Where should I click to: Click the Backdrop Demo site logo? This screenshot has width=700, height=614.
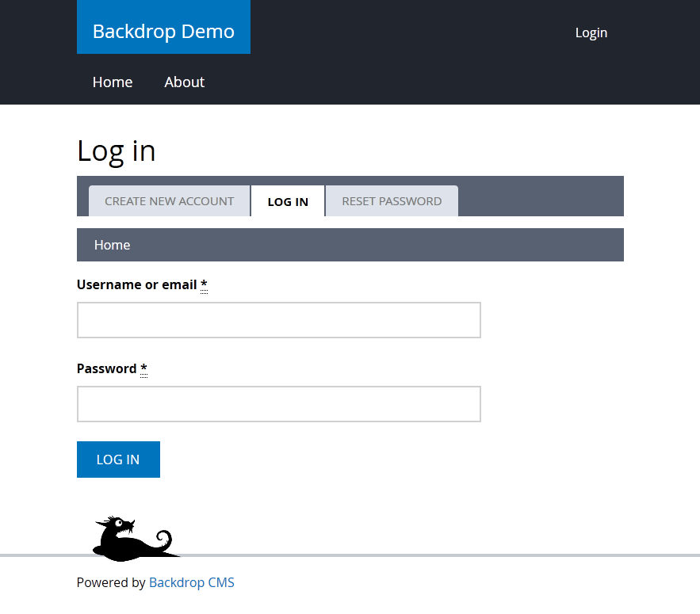[163, 27]
